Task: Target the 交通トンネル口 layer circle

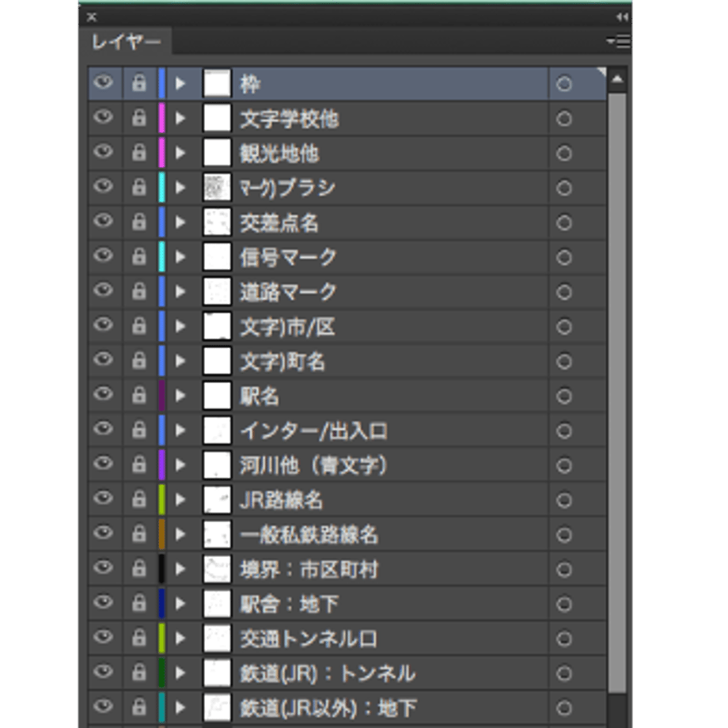Action: click(x=563, y=639)
